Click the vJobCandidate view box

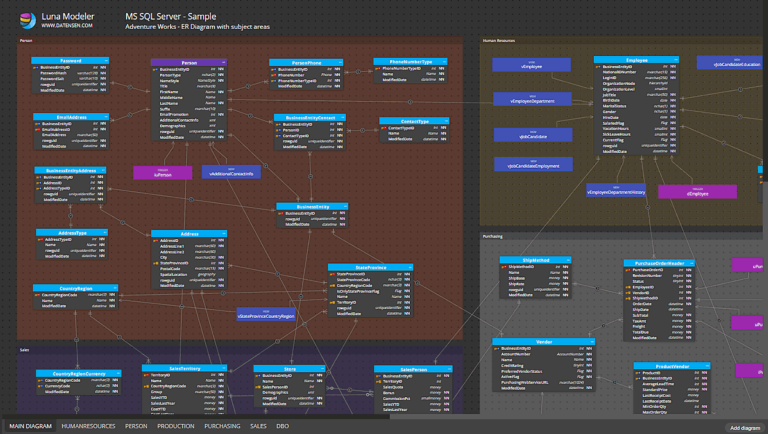pos(531,133)
